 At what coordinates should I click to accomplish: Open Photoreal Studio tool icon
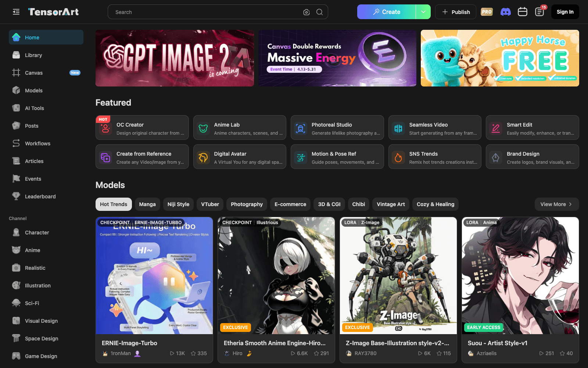pos(301,128)
